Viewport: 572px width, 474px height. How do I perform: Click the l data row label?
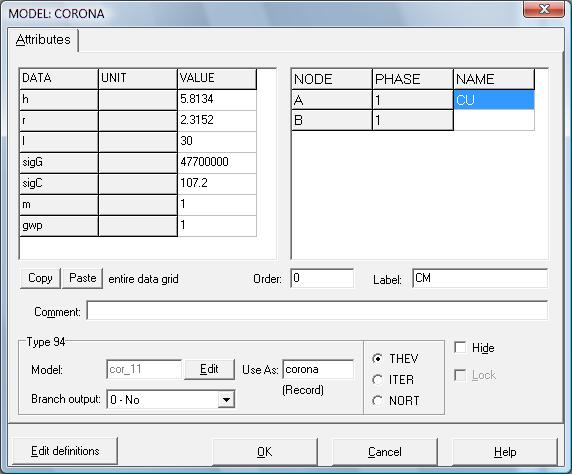(x=59, y=142)
